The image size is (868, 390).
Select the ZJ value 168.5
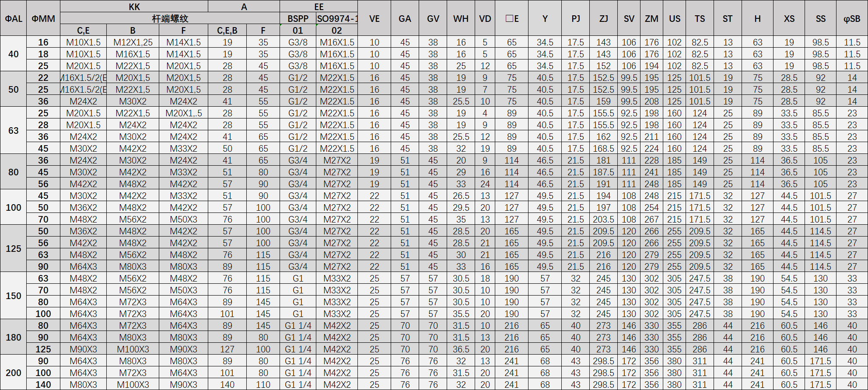pos(603,149)
